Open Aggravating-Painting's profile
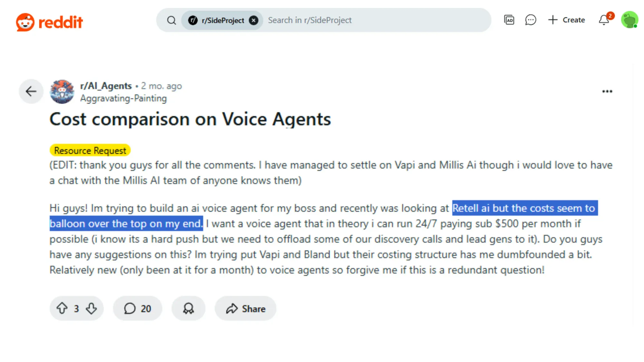 click(x=123, y=98)
